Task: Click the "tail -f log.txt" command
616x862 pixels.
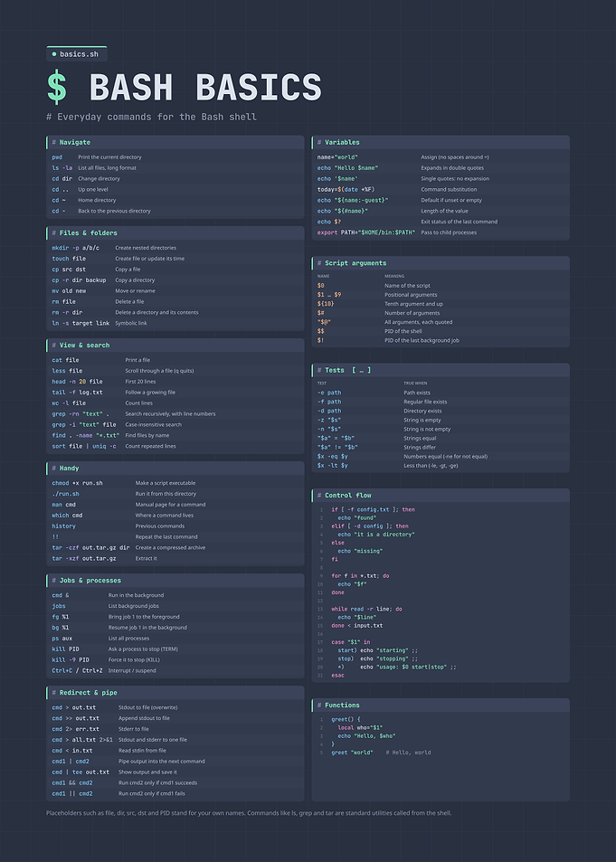Action: coord(77,393)
